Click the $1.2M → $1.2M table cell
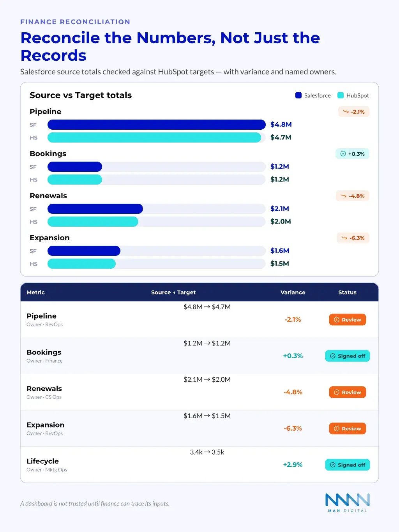The image size is (399, 532). [x=207, y=343]
